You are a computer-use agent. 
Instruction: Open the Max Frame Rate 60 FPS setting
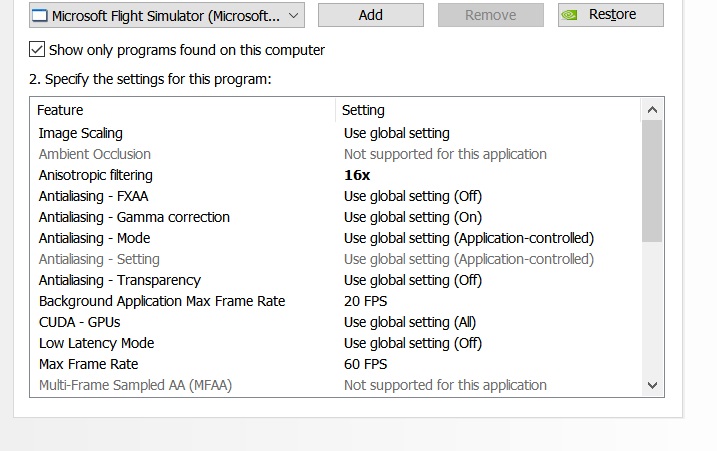pos(365,364)
